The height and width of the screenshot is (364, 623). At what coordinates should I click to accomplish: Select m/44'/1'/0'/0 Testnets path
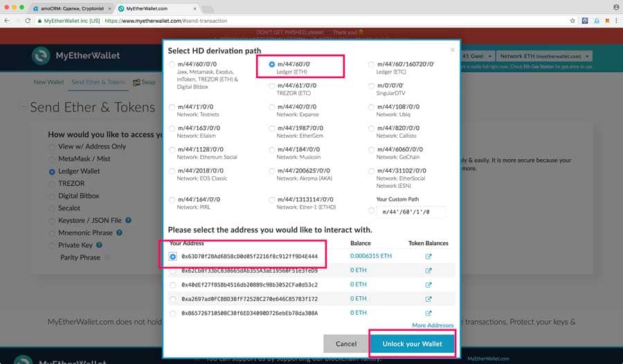pos(172,107)
